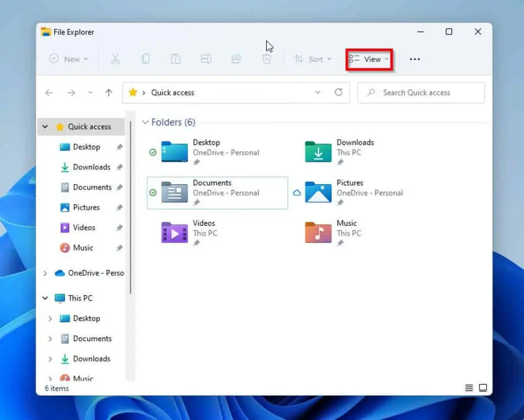Image resolution: width=524 pixels, height=420 pixels.
Task: Open the Sort dropdown menu
Action: [313, 59]
